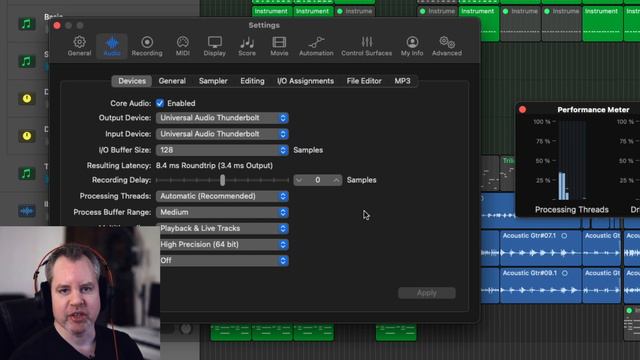Image resolution: width=640 pixels, height=360 pixels.
Task: Open Movie settings pane
Action: pyautogui.click(x=279, y=46)
